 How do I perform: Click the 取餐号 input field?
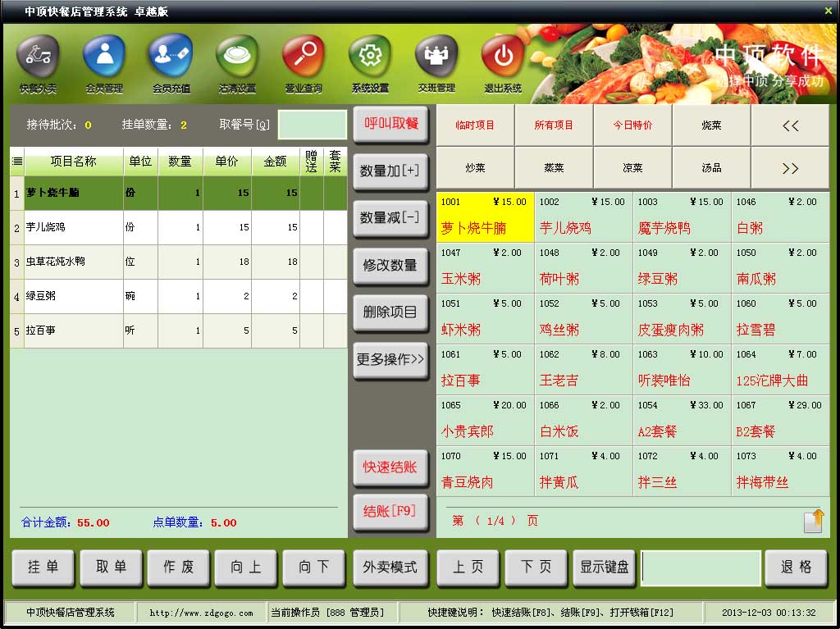pos(312,125)
